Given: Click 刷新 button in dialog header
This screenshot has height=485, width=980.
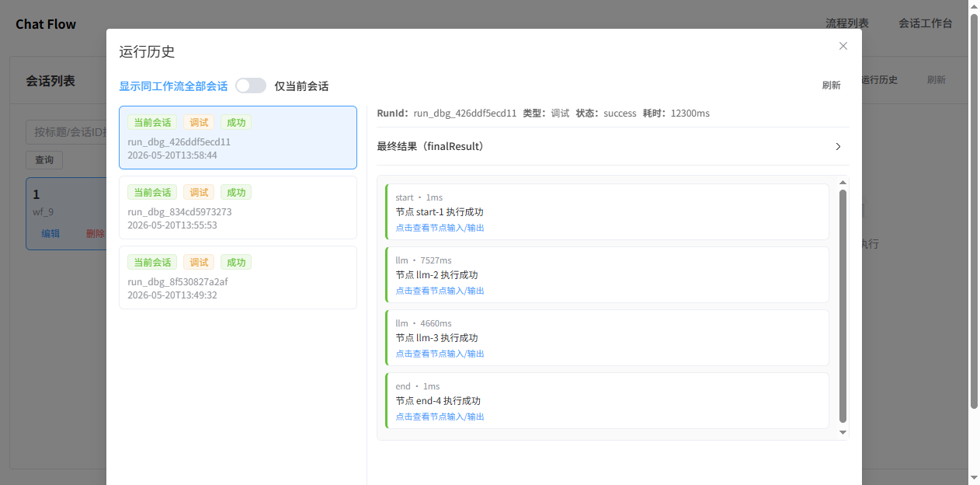Looking at the screenshot, I should 831,85.
